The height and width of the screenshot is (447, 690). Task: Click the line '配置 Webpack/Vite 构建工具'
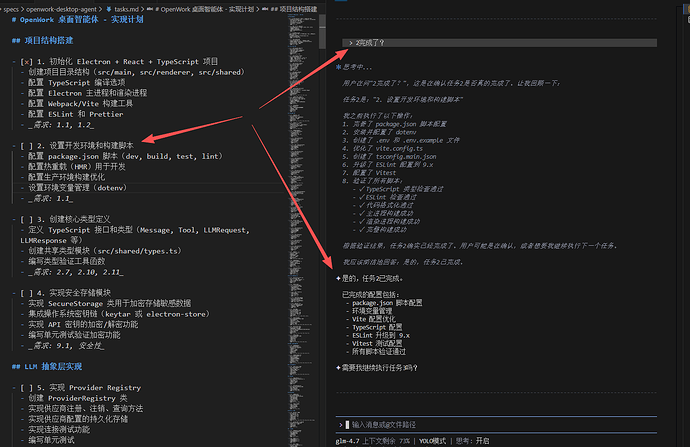tap(81, 104)
